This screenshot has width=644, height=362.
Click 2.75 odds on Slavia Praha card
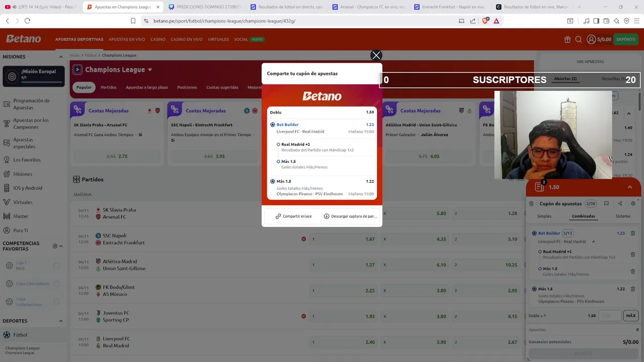coord(117,156)
